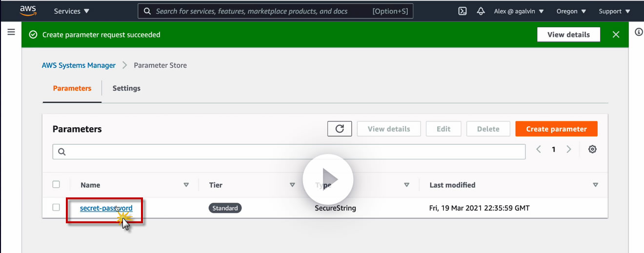Open the notifications bell

coord(481,11)
